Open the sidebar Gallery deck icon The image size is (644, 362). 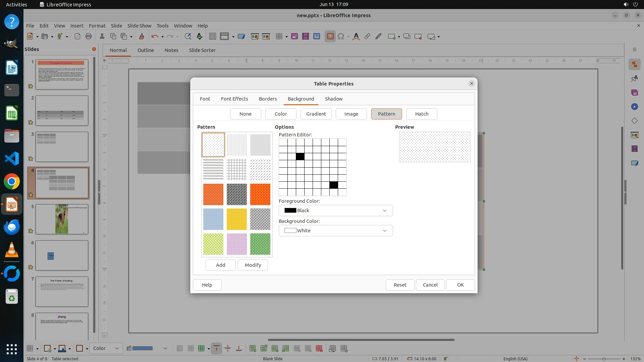coord(634,93)
